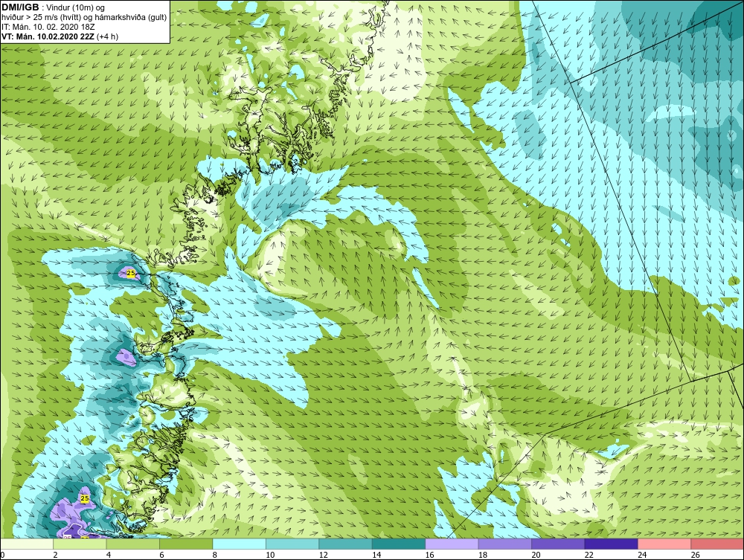
Task: Click the yellow 25 label above the large lower-left purple area
Action: tap(85, 498)
